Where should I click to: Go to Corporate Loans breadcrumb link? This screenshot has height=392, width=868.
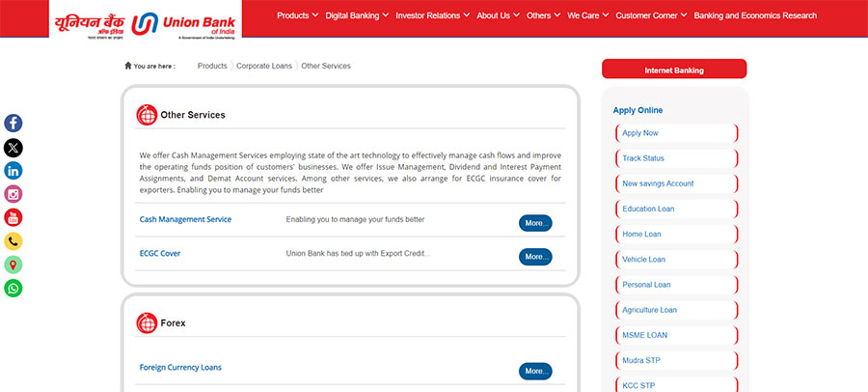[264, 66]
